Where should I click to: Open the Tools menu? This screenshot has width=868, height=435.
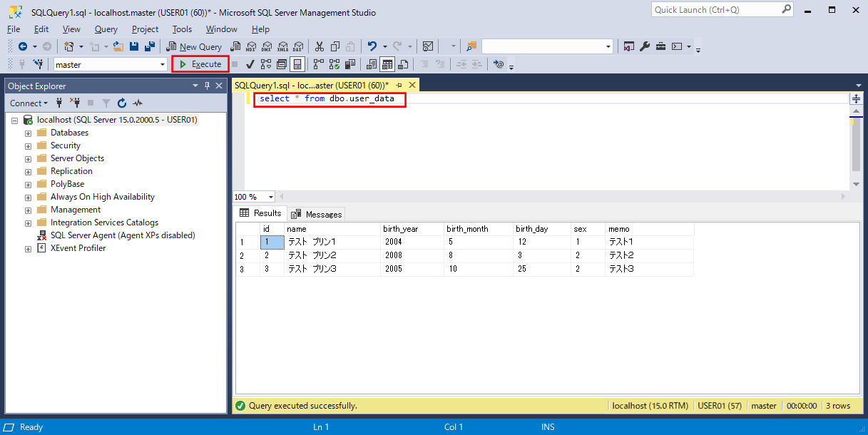pyautogui.click(x=182, y=29)
